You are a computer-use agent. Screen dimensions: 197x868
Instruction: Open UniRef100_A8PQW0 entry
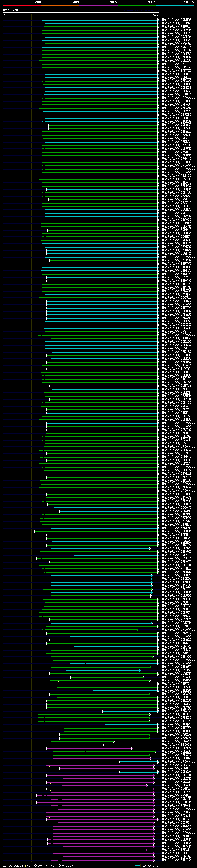(x=177, y=572)
